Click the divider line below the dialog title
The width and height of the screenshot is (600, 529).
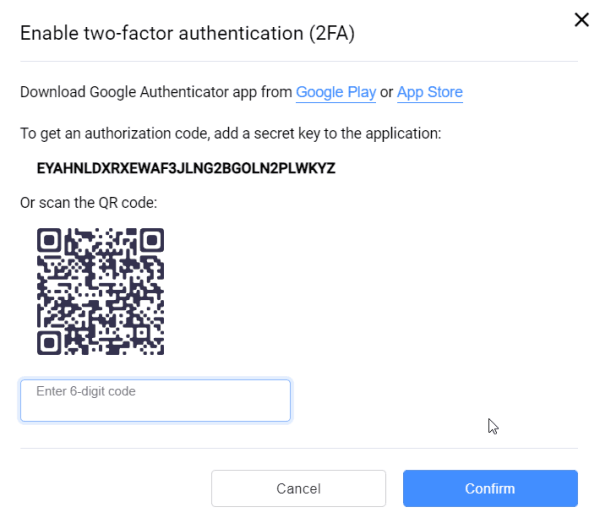click(299, 61)
